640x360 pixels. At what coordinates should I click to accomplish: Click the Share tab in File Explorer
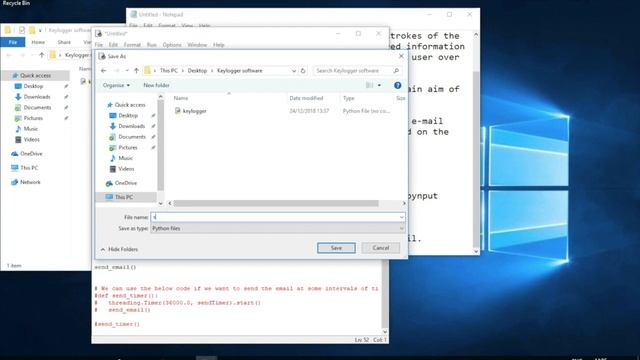click(64, 42)
